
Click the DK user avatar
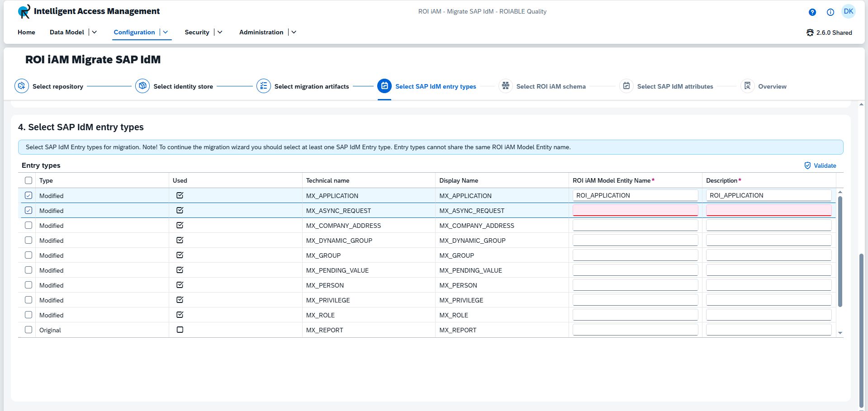coord(849,11)
